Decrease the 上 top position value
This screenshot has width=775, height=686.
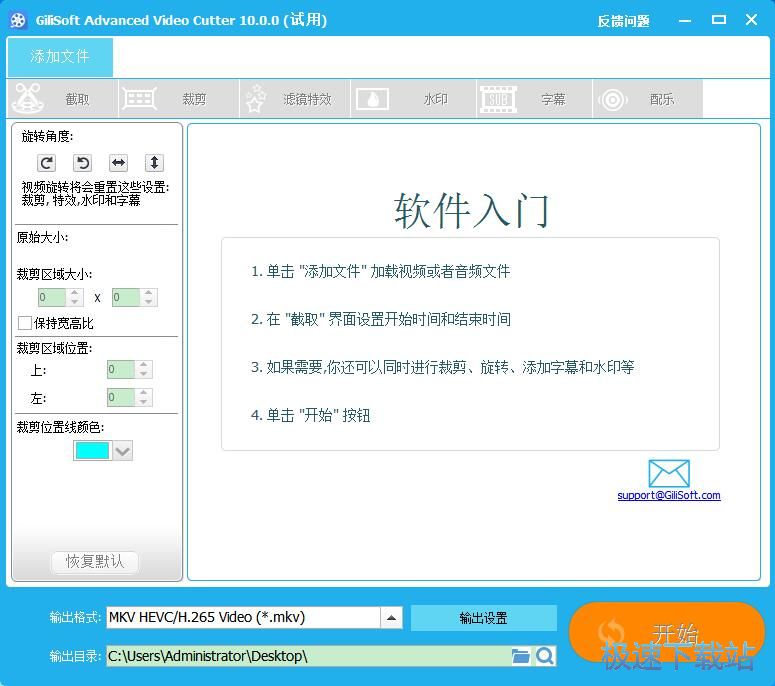pos(144,374)
